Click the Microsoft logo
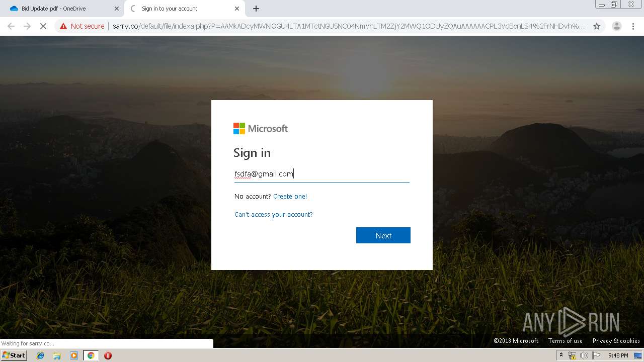644x362 pixels. coord(261,129)
